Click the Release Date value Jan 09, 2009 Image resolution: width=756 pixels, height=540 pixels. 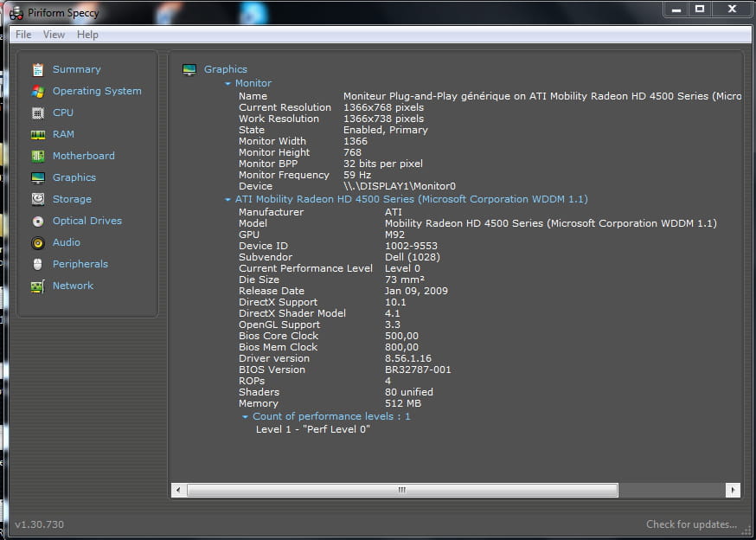(x=416, y=291)
